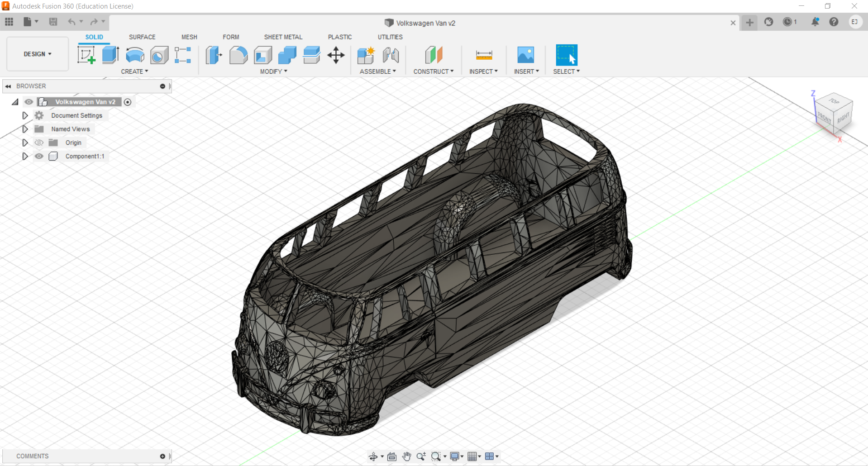
Task: Undo the last action
Action: pyautogui.click(x=72, y=22)
